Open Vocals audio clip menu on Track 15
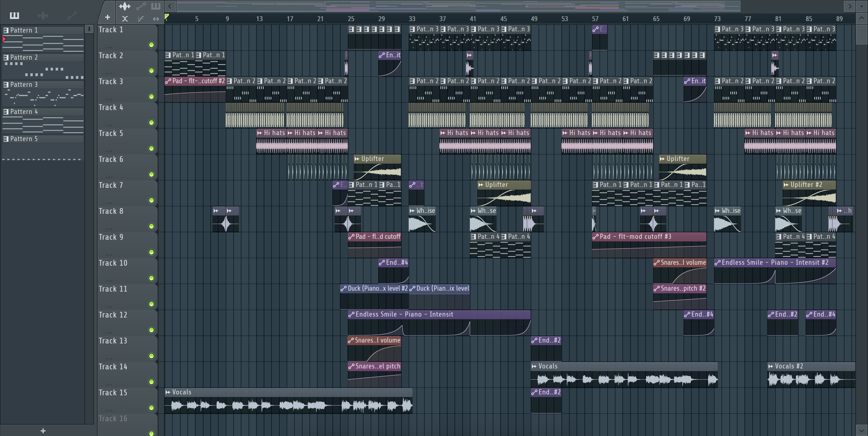This screenshot has width=868, height=436. coord(168,392)
